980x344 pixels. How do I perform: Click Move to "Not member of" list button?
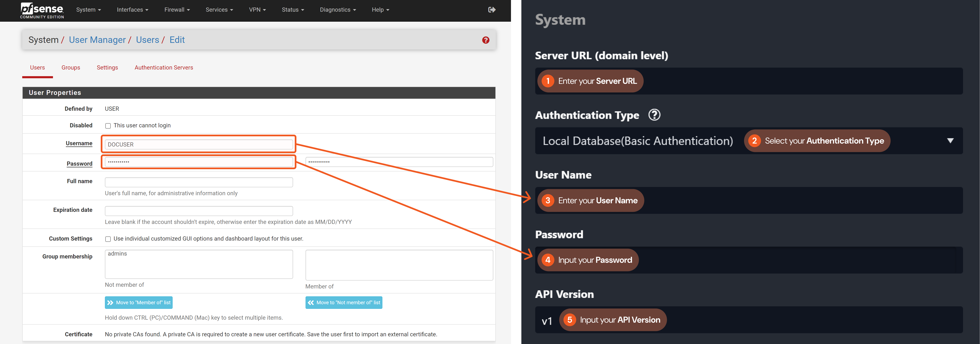344,302
